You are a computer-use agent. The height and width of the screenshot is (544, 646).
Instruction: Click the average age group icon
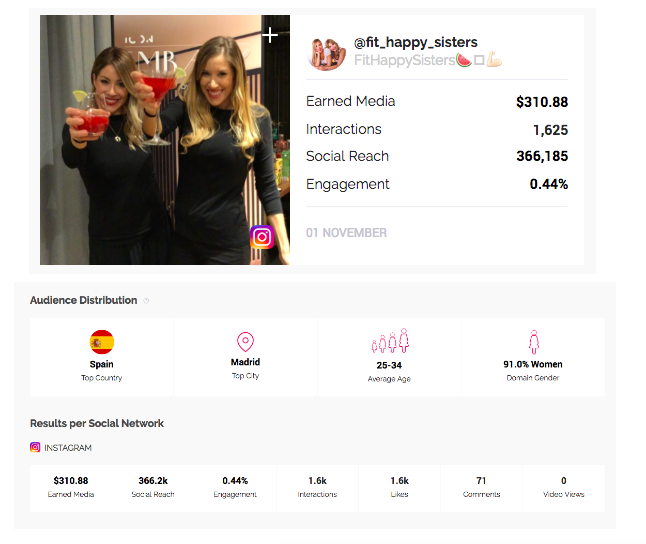tap(390, 341)
